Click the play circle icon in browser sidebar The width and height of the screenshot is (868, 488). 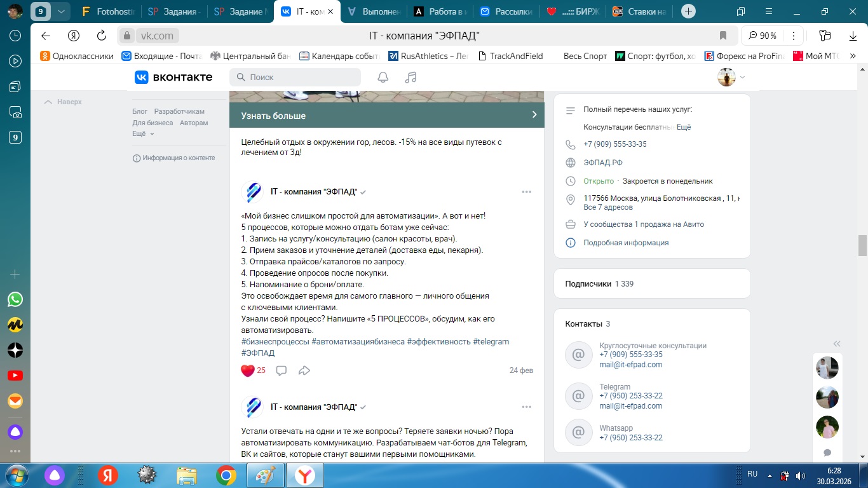[15, 61]
